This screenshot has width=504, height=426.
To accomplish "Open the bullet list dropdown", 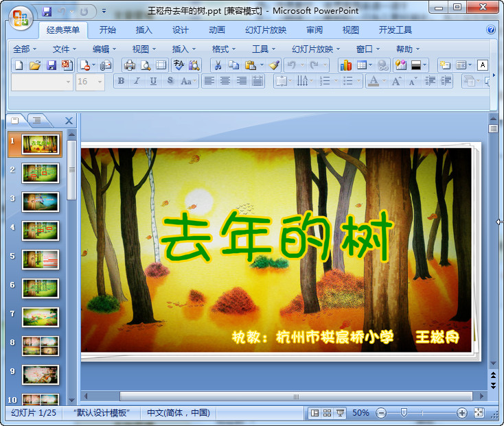I will click(358, 81).
